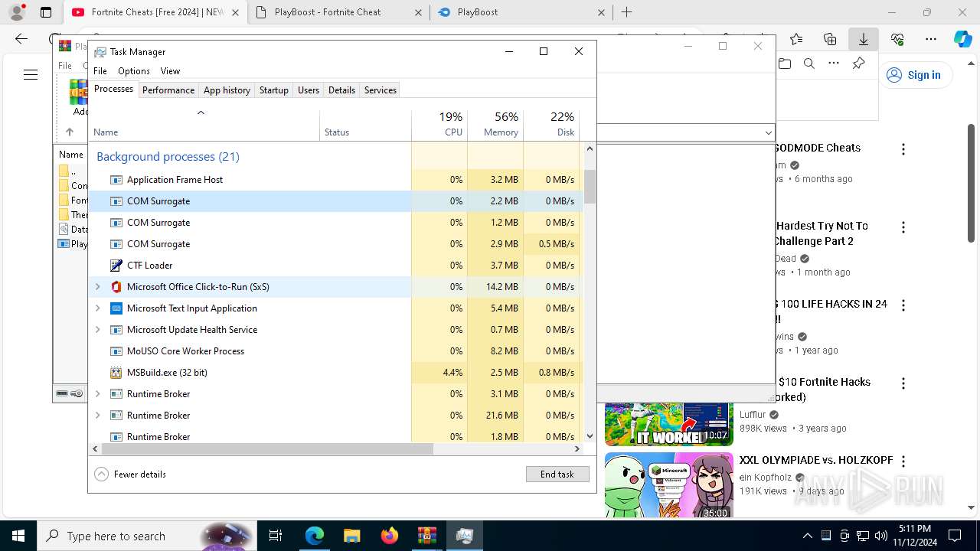Open the browser Downloads icon
This screenshot has width=980, height=551.
[x=864, y=39]
